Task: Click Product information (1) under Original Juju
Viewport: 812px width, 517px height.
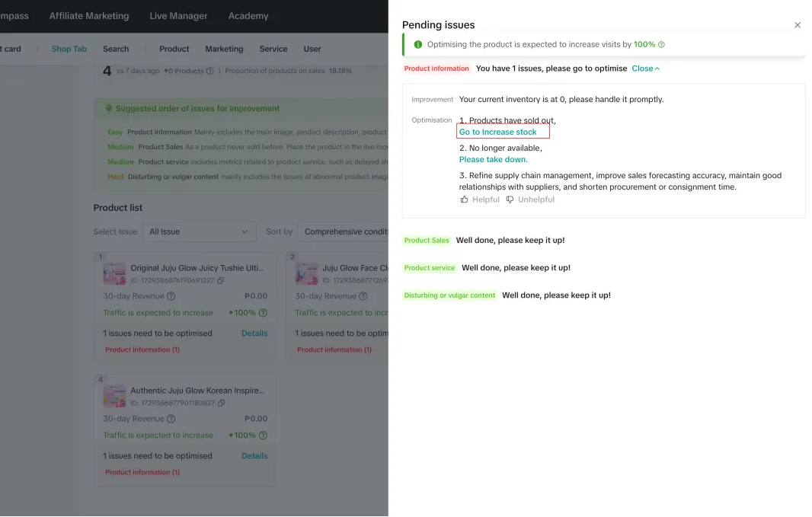Action: (x=142, y=349)
